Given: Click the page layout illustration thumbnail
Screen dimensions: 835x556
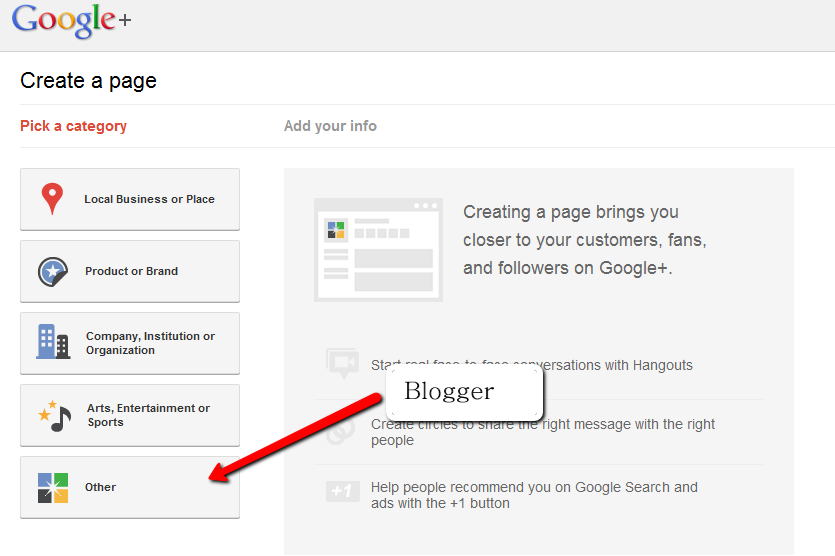Looking at the screenshot, I should [378, 250].
